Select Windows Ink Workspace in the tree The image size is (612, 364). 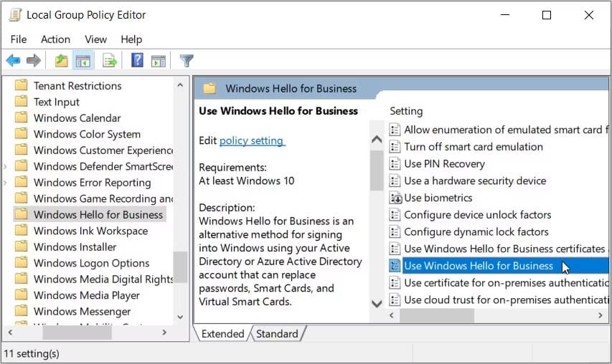click(x=90, y=231)
